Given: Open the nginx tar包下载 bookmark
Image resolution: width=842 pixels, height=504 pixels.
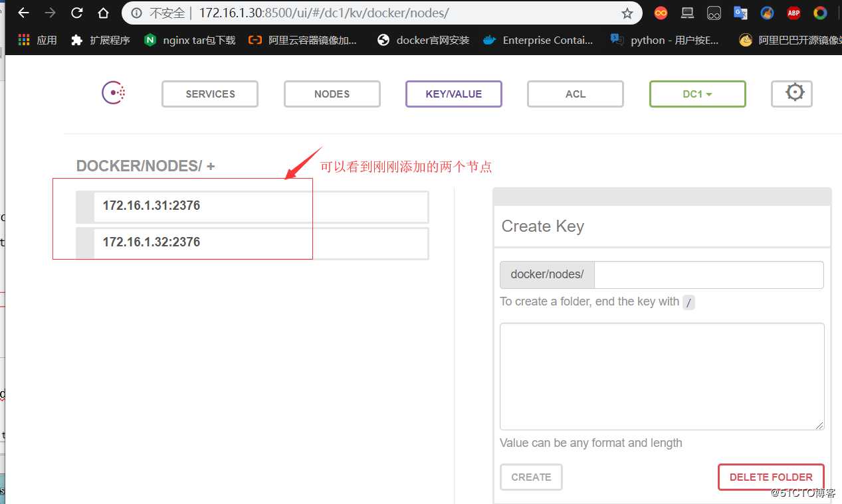Looking at the screenshot, I should pyautogui.click(x=189, y=40).
